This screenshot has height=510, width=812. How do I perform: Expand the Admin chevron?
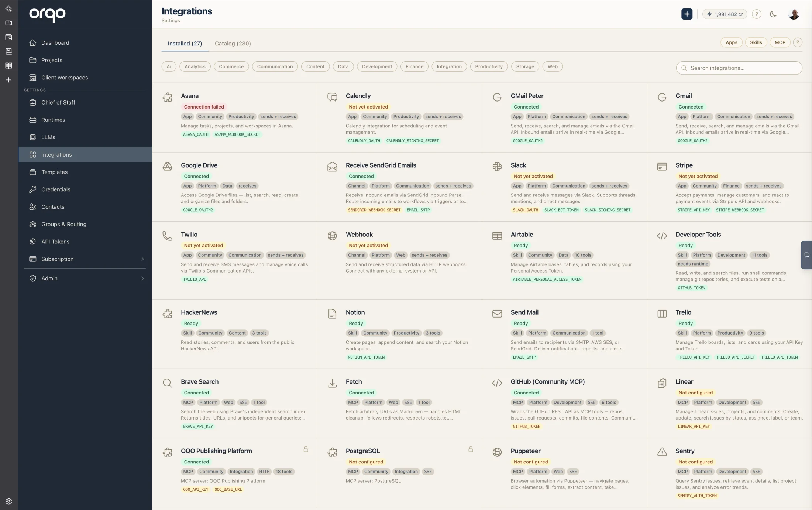(x=142, y=278)
